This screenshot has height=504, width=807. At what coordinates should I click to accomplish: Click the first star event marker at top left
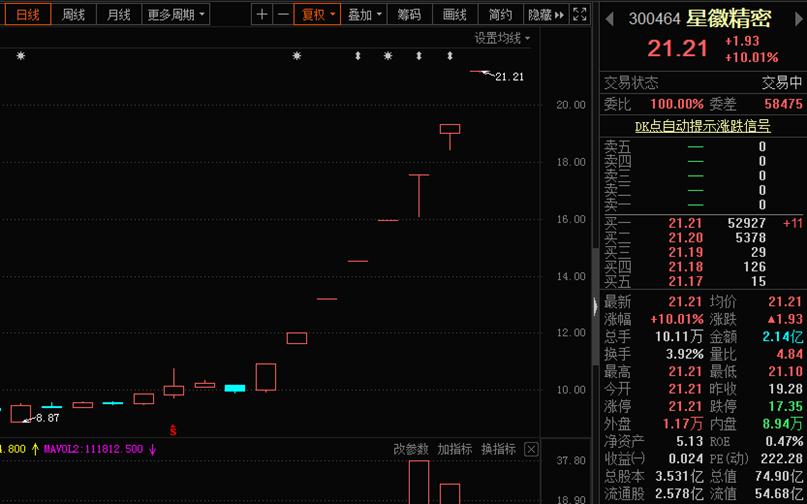tap(21, 56)
